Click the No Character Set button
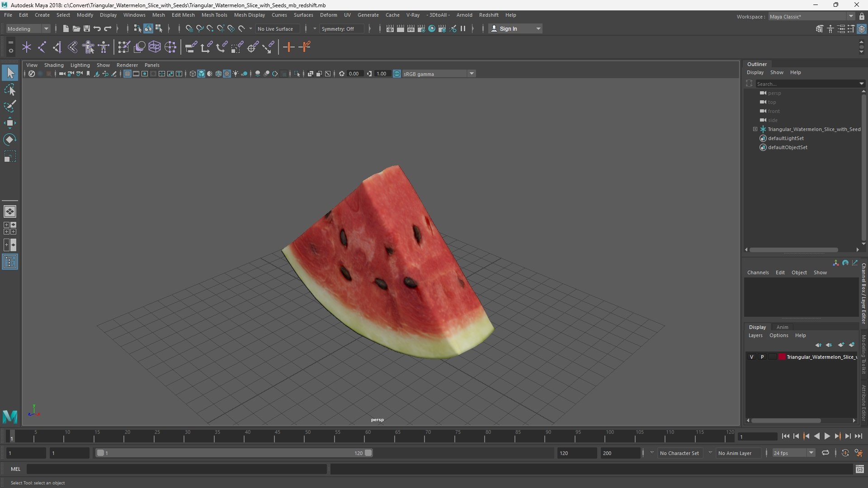This screenshot has height=488, width=868. click(x=679, y=453)
